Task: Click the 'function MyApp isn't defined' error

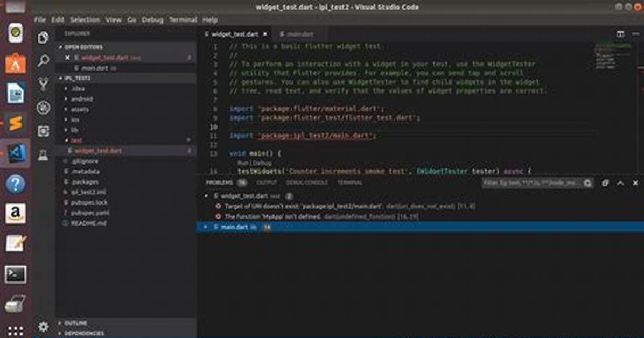Action: (x=317, y=216)
